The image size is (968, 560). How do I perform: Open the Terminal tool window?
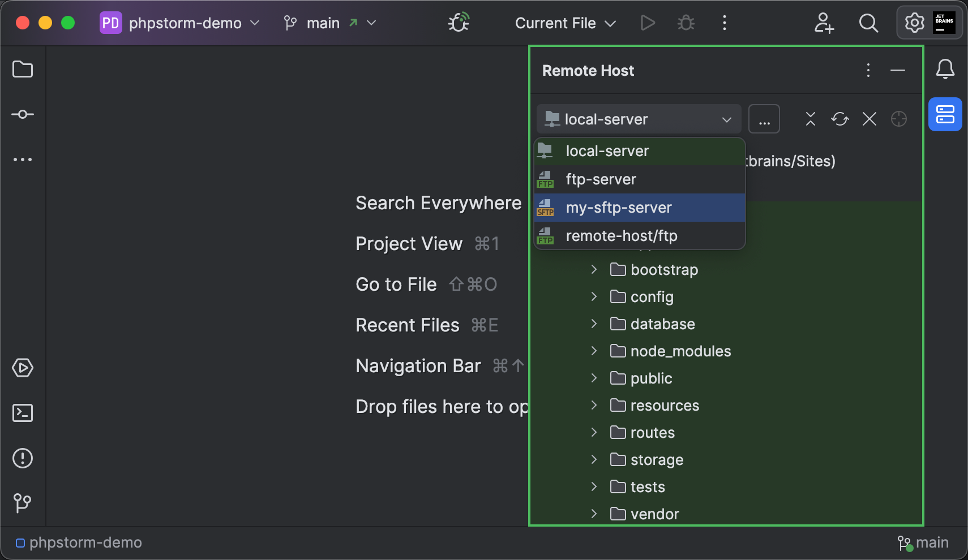tap(23, 413)
